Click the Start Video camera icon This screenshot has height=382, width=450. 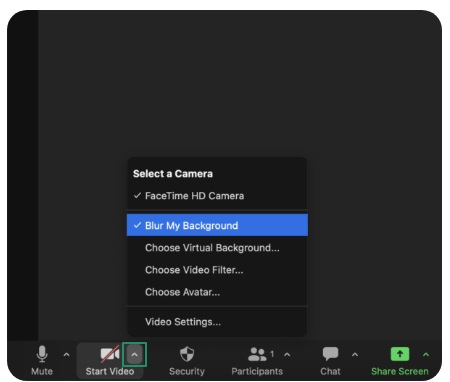pos(110,354)
